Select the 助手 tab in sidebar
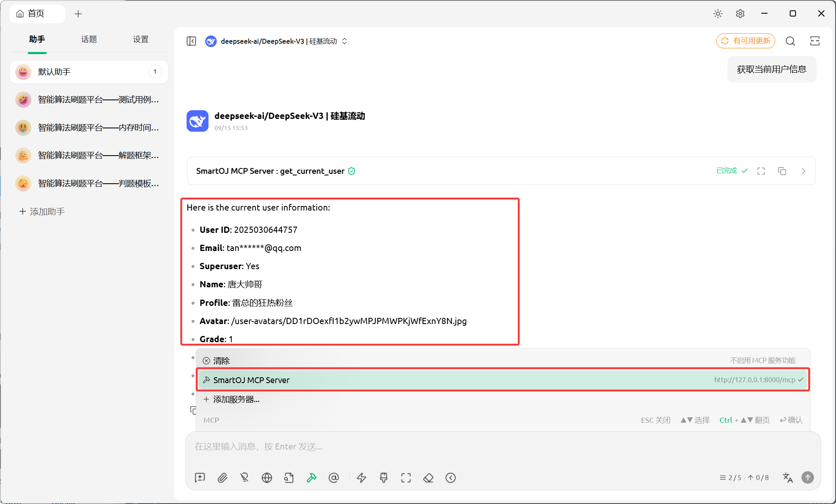Image resolution: width=836 pixels, height=504 pixels. [37, 39]
